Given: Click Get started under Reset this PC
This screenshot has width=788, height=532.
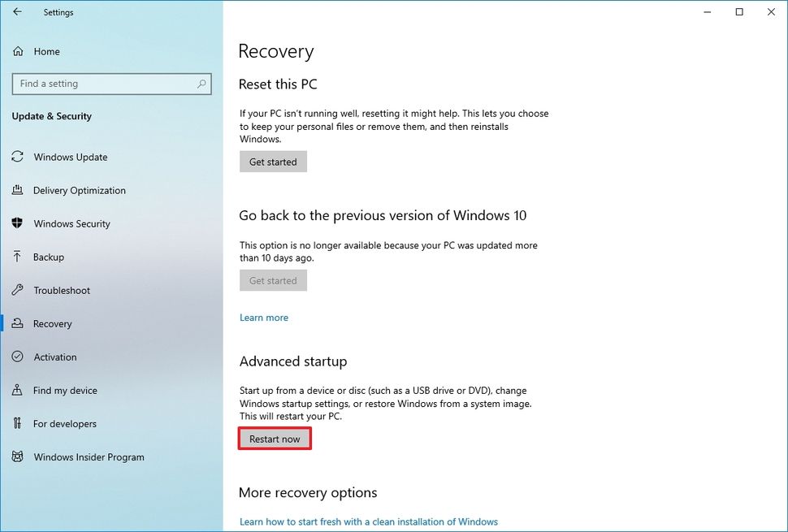Looking at the screenshot, I should pyautogui.click(x=273, y=161).
